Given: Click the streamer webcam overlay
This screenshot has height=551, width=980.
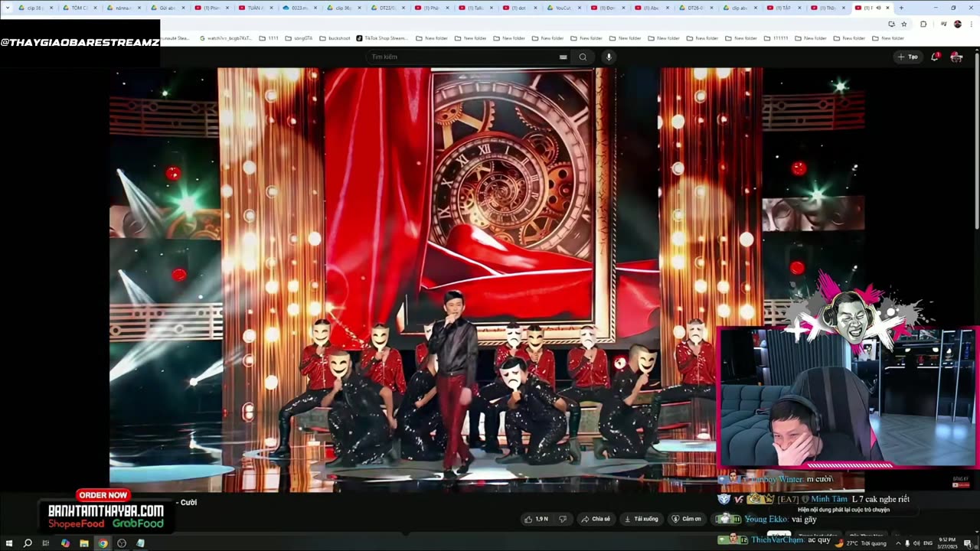Looking at the screenshot, I should 848,396.
